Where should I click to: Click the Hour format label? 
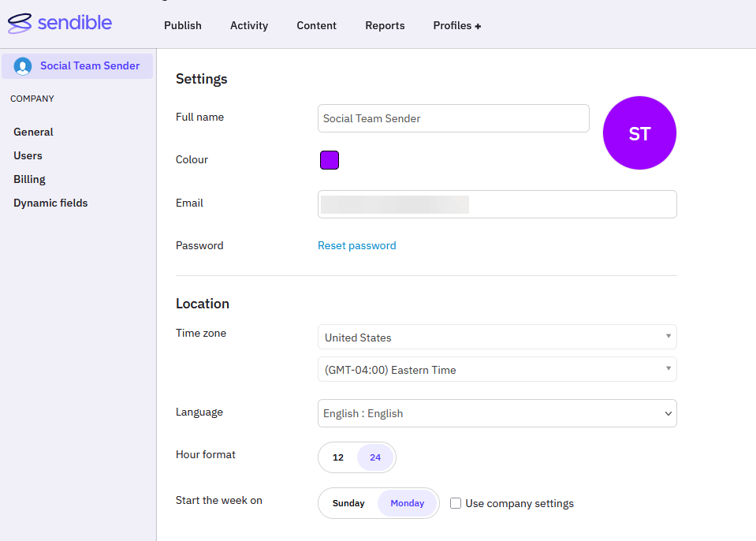[206, 455]
